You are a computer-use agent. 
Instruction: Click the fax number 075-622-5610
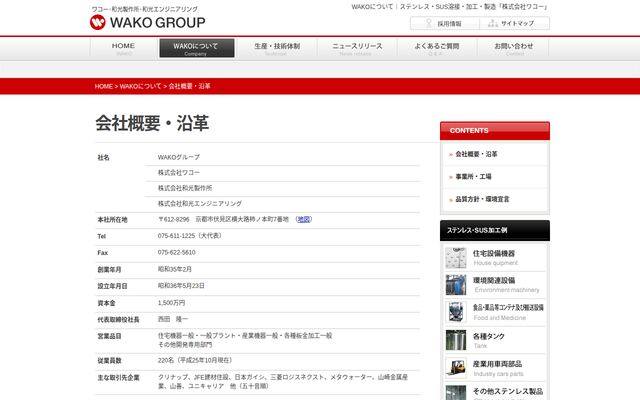[177, 253]
